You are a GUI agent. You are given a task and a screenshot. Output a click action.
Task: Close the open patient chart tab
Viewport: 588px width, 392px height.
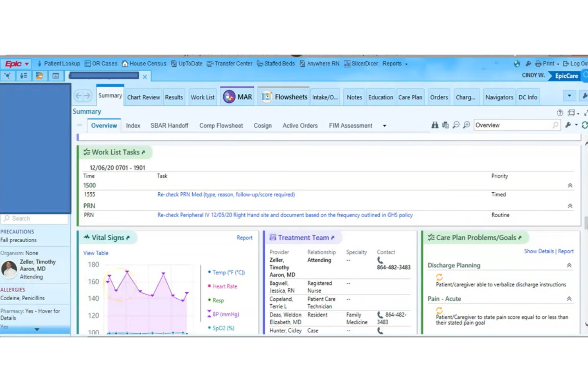[x=145, y=77]
